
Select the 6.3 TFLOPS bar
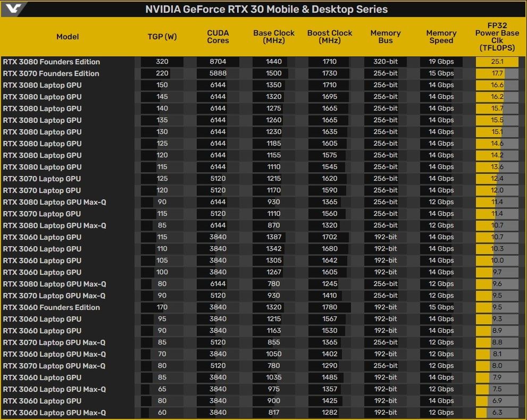click(x=497, y=412)
